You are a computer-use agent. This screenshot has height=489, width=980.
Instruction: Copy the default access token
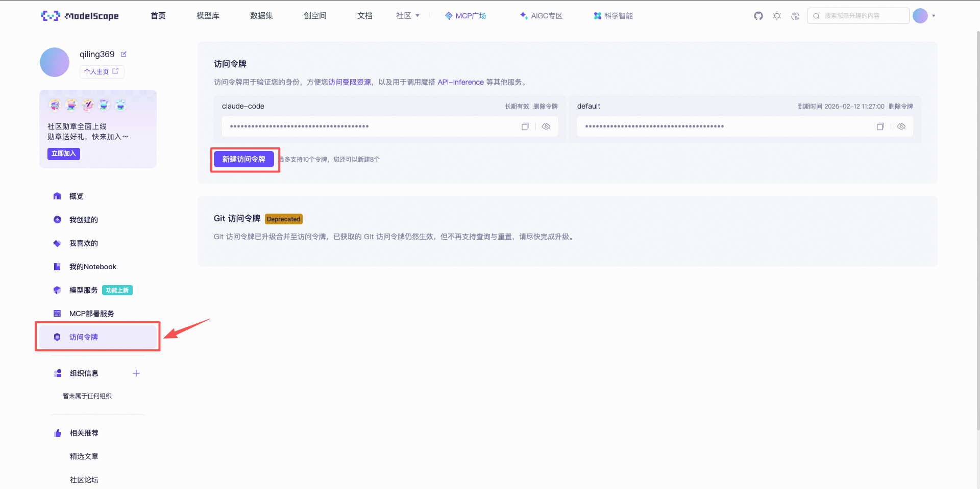tap(880, 126)
